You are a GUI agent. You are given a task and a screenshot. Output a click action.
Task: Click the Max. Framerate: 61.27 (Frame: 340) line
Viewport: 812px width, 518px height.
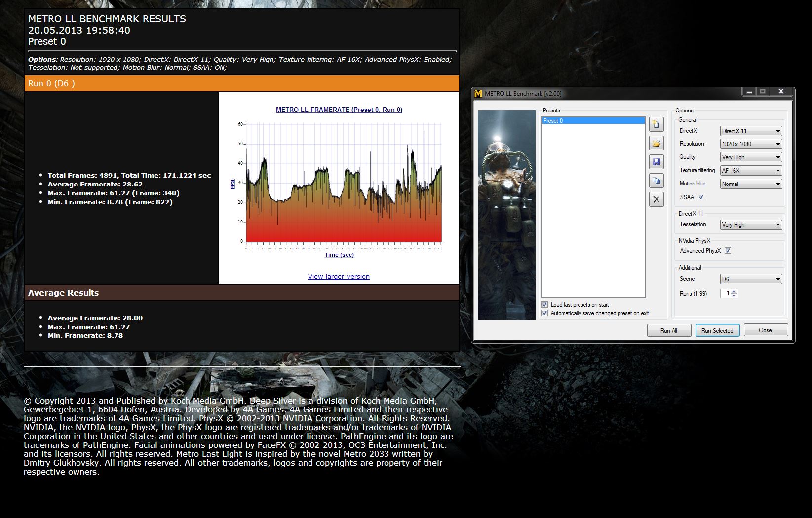pyautogui.click(x=114, y=193)
